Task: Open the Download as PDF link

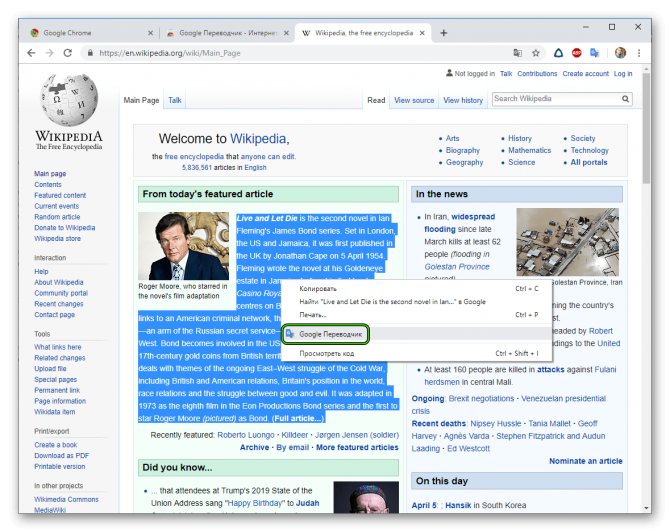Action: click(62, 456)
